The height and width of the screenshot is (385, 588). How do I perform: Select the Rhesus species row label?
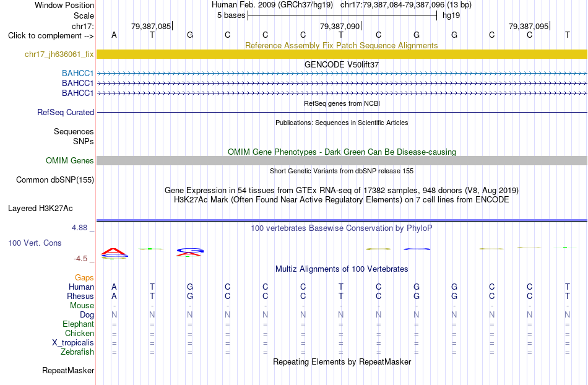pyautogui.click(x=80, y=296)
